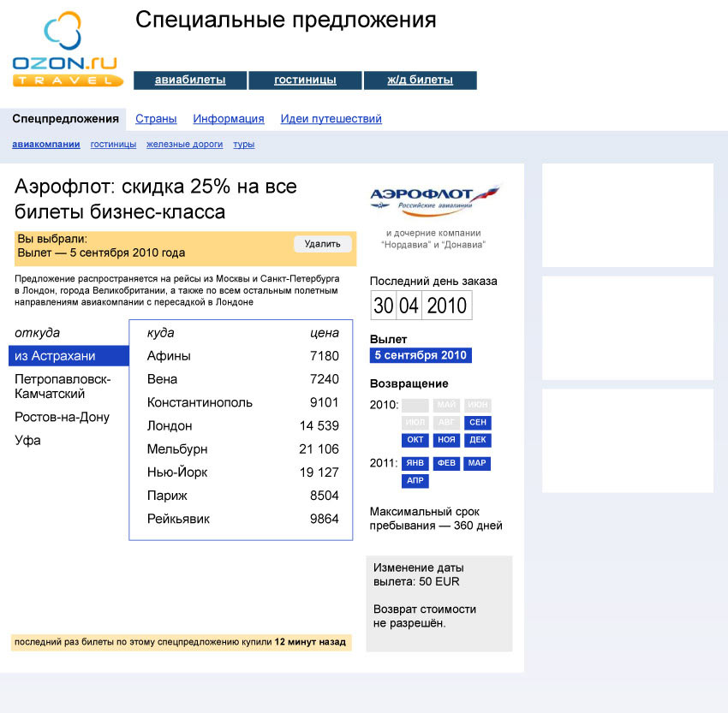Image resolution: width=728 pixels, height=713 pixels.
Task: Open the ж/д билеты section button
Action: 420,80
